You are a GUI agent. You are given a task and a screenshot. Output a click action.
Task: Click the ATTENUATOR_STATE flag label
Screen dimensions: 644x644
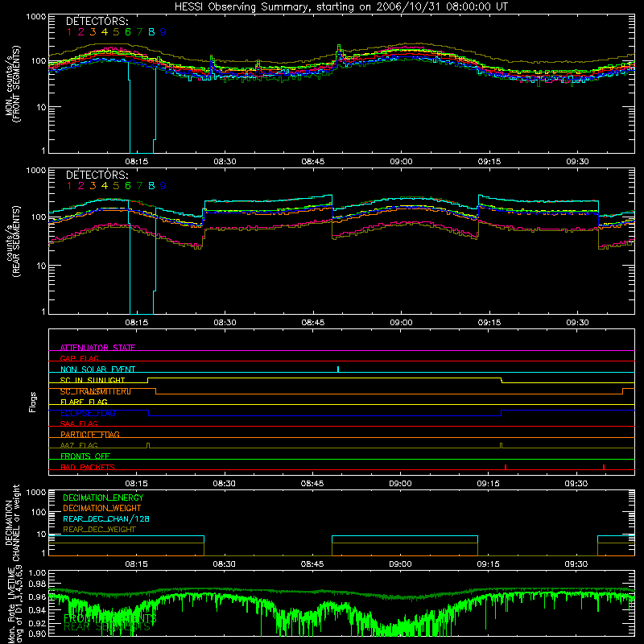click(97, 348)
